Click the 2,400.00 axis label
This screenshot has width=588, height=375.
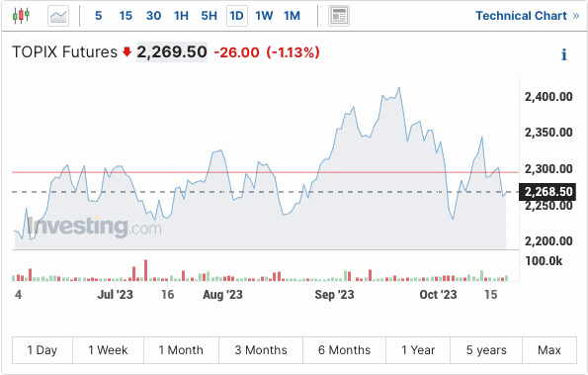(548, 97)
